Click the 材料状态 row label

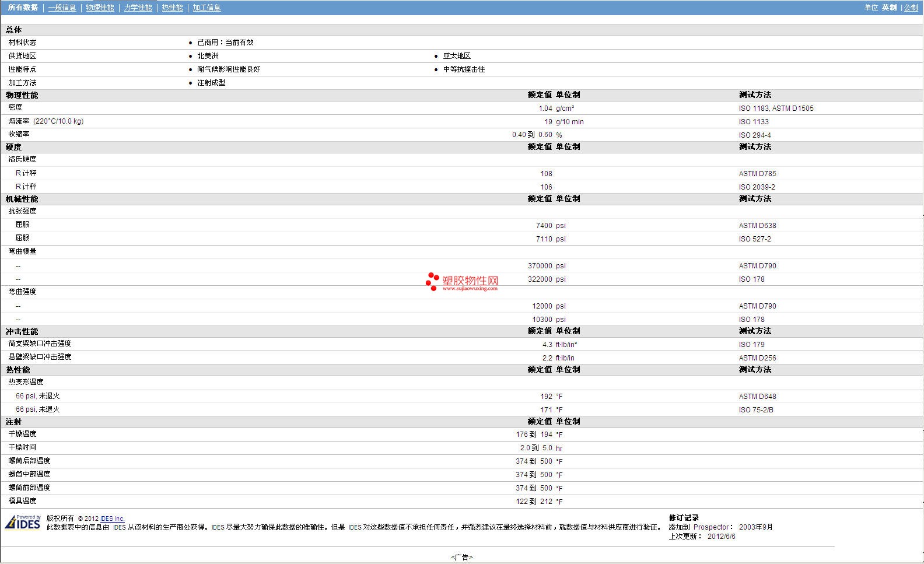coord(22,43)
